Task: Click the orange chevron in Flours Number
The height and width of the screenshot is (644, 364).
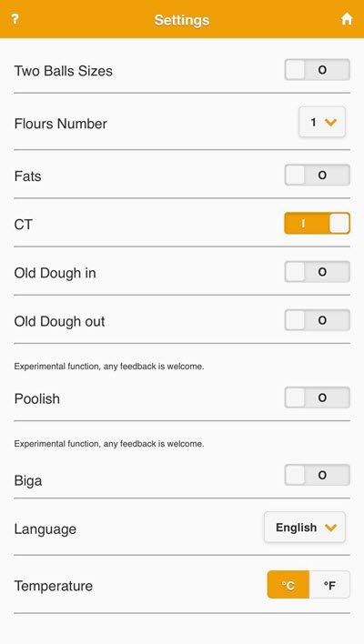Action: coord(330,122)
